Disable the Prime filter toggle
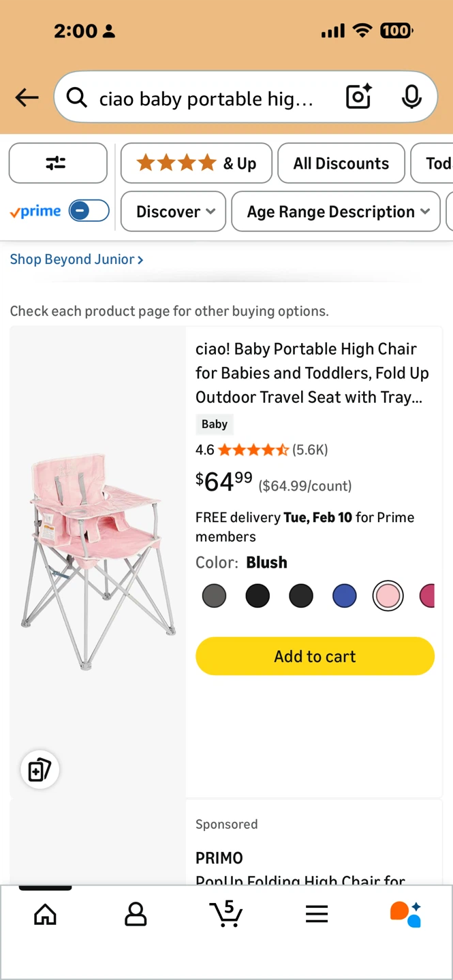Image resolution: width=453 pixels, height=980 pixels. click(89, 211)
